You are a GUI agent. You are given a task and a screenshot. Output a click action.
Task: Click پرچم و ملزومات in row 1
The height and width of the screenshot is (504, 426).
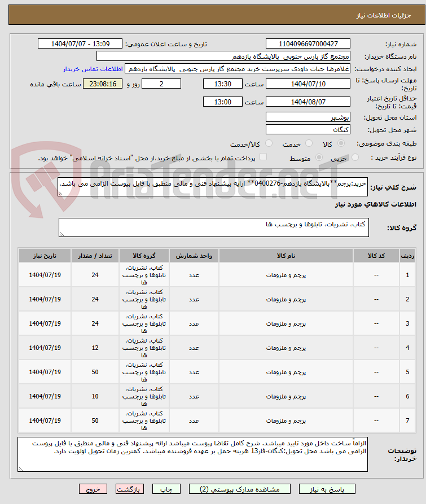coord(286,275)
